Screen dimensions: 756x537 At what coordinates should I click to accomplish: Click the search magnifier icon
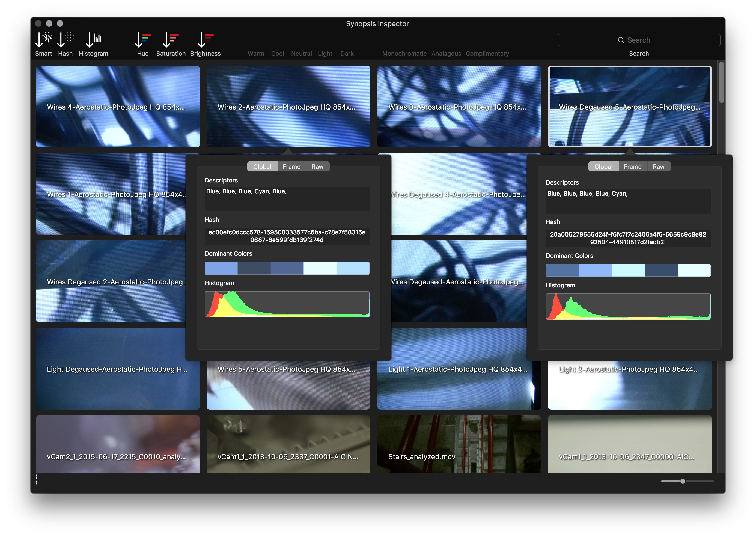click(x=621, y=40)
